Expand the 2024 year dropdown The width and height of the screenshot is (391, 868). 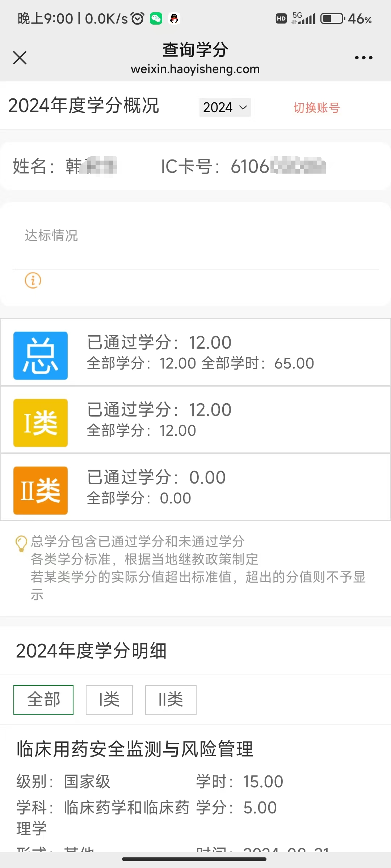pos(225,107)
